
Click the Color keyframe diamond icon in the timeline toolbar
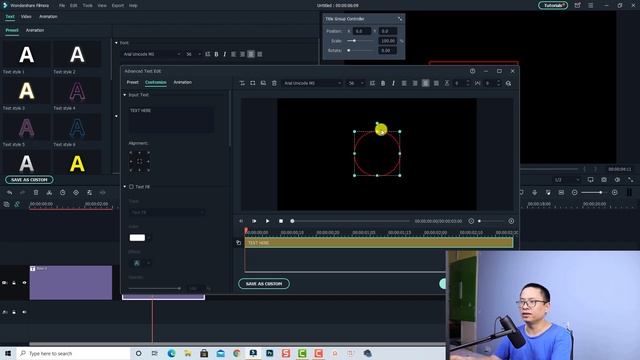pos(76,192)
